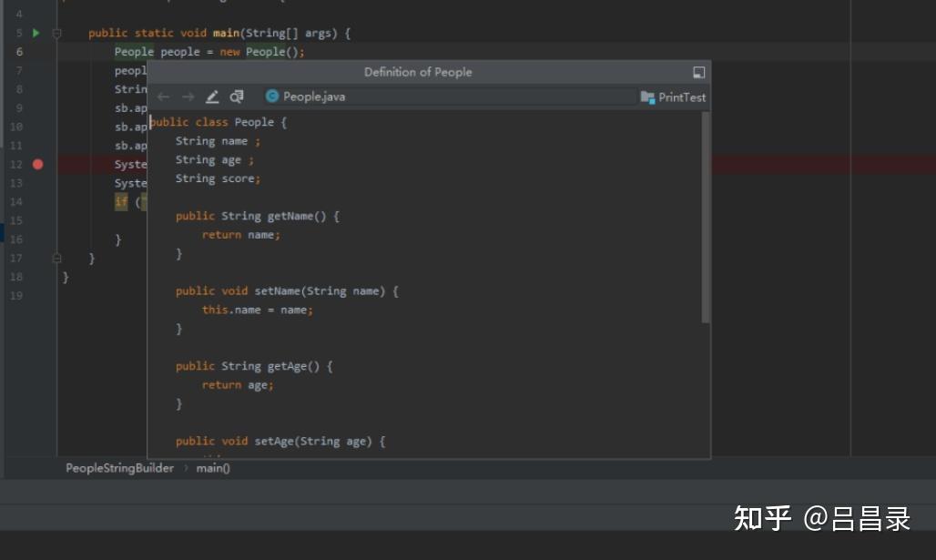Viewport: 936px width, 560px height.
Task: Click the People type on line 6
Action: click(x=134, y=52)
